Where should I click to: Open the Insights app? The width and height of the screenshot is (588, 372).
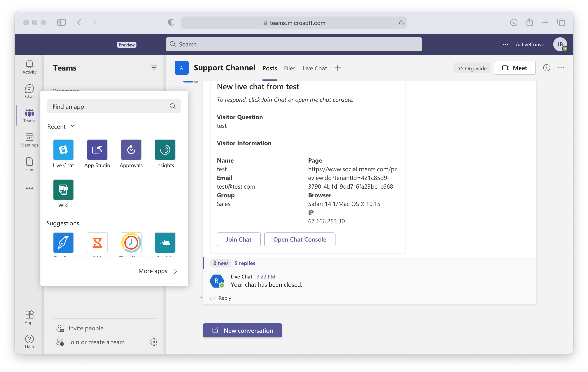point(165,150)
